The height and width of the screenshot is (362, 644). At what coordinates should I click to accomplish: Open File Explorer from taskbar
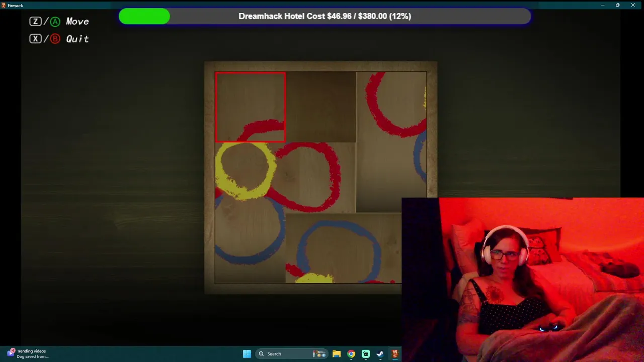(x=336, y=354)
